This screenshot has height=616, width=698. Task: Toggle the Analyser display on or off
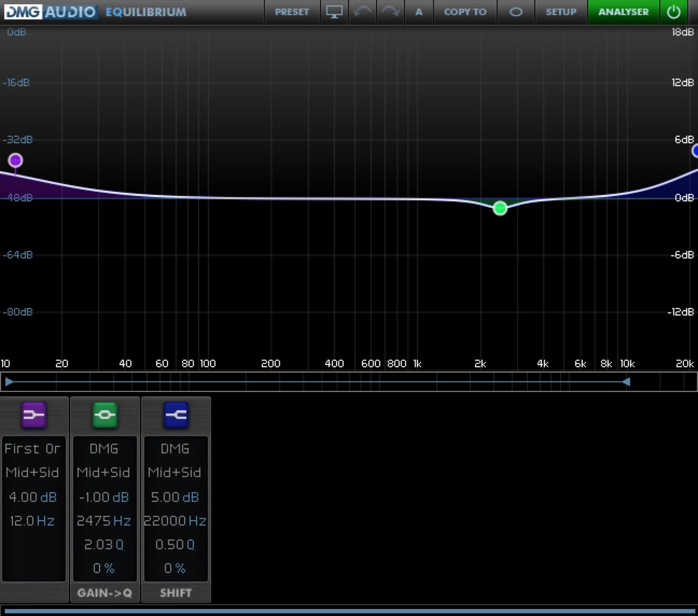pos(623,12)
